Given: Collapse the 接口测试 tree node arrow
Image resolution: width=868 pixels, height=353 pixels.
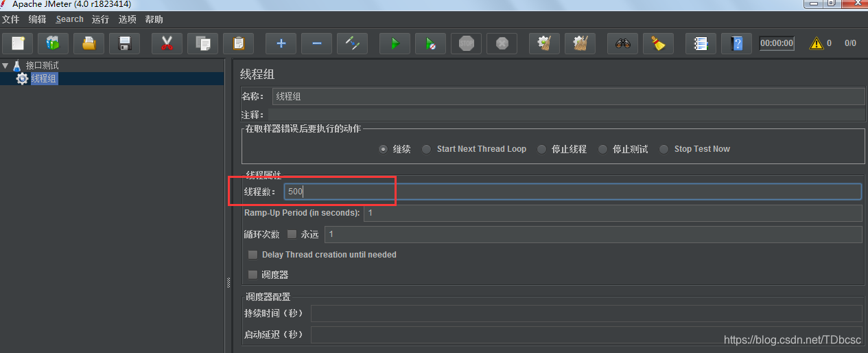Looking at the screenshot, I should pyautogui.click(x=5, y=66).
